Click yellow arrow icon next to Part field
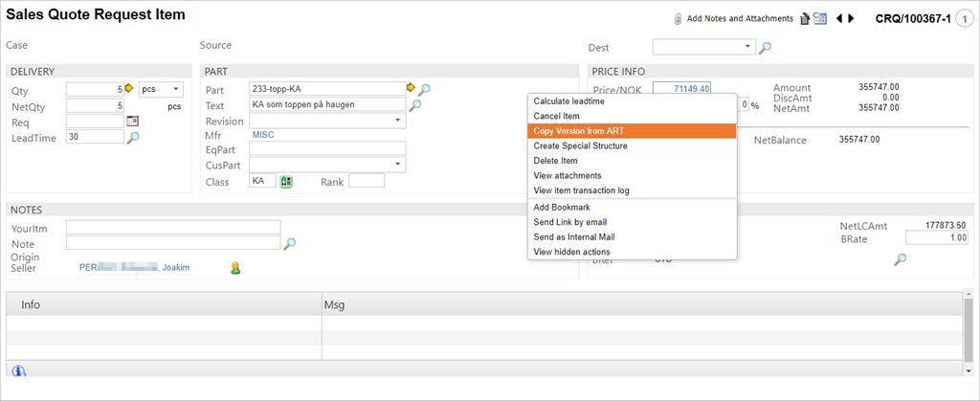This screenshot has height=401, width=980. (411, 88)
